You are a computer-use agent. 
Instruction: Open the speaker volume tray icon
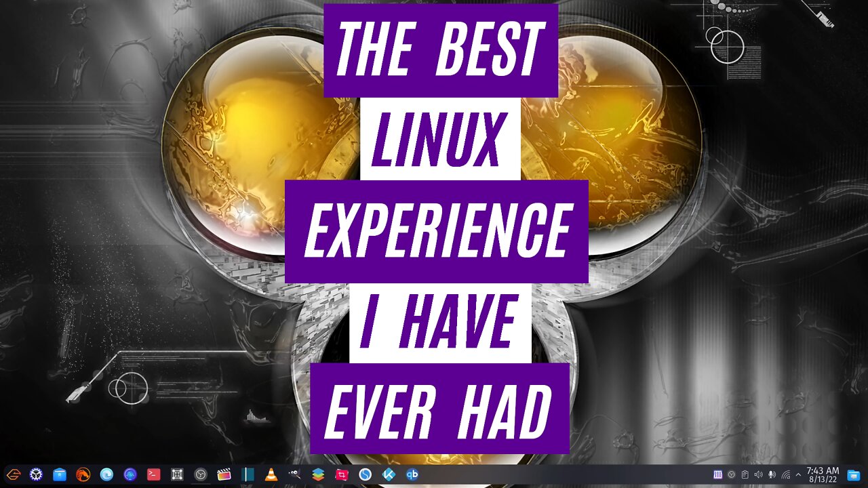click(759, 474)
